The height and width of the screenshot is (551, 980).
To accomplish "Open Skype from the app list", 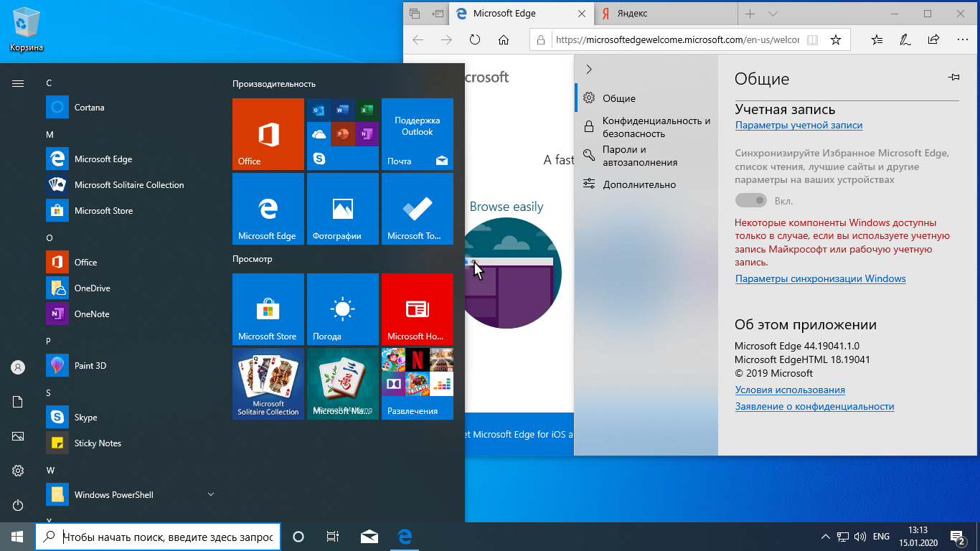I will click(129, 418).
